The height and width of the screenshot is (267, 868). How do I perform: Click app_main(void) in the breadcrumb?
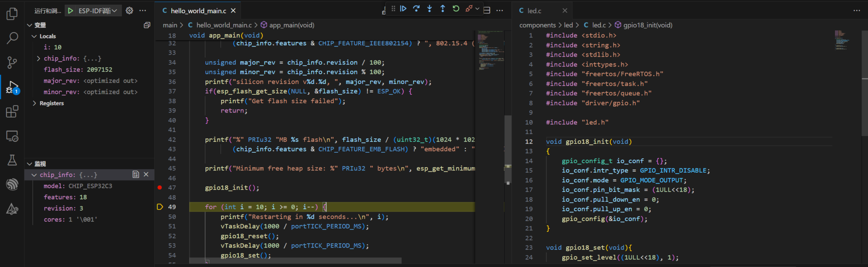tap(292, 25)
